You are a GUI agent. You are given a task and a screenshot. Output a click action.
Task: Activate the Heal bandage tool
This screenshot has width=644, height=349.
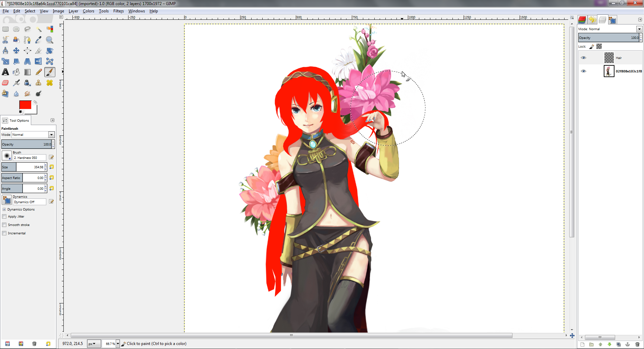click(50, 83)
